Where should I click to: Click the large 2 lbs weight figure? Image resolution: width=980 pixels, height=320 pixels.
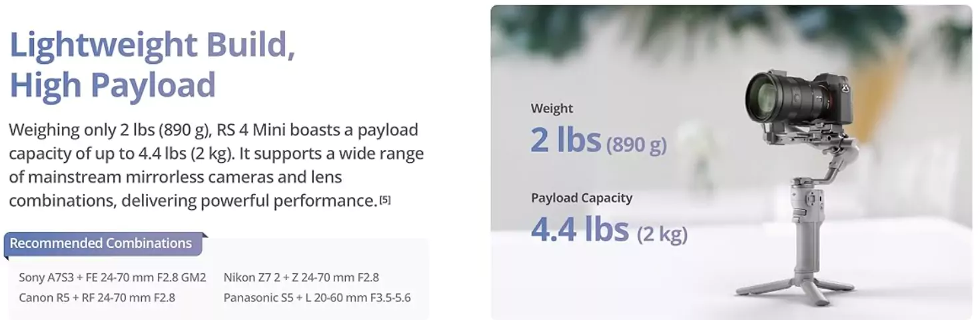(x=566, y=140)
